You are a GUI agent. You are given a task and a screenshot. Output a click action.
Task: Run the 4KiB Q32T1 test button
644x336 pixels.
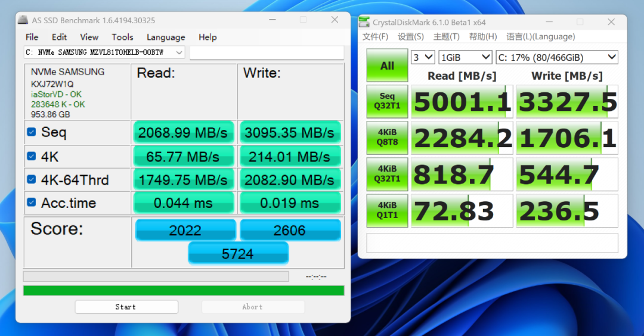point(387,174)
